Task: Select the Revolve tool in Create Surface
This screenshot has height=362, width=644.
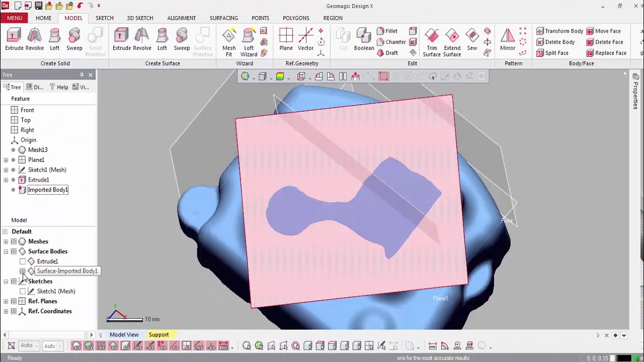Action: pos(142,39)
